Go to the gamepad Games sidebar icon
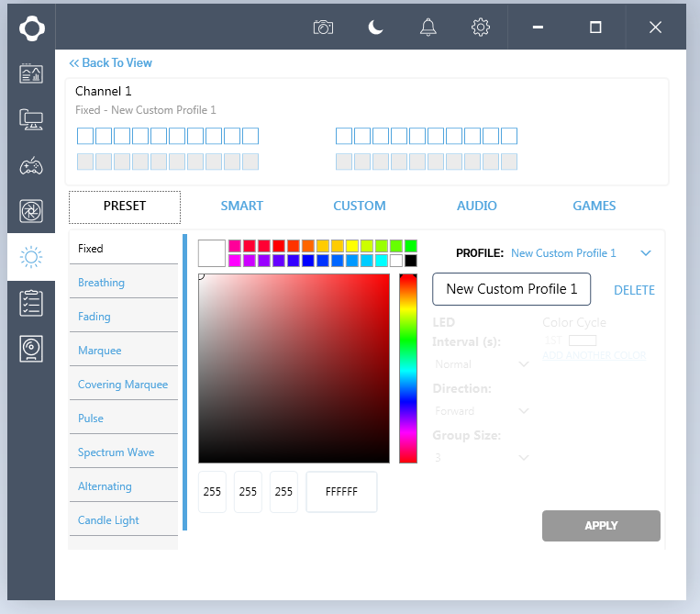The image size is (700, 614). point(31,165)
